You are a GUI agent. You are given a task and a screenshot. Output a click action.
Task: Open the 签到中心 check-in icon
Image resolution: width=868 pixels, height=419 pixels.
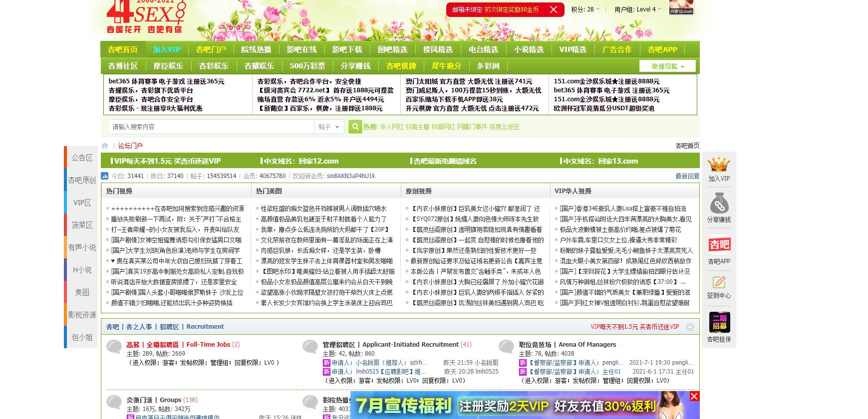pyautogui.click(x=719, y=282)
